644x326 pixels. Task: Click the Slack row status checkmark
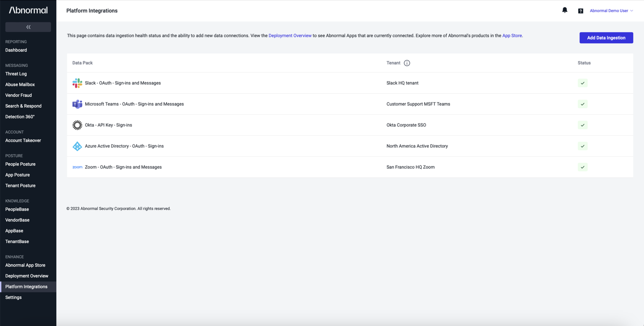tap(582, 83)
